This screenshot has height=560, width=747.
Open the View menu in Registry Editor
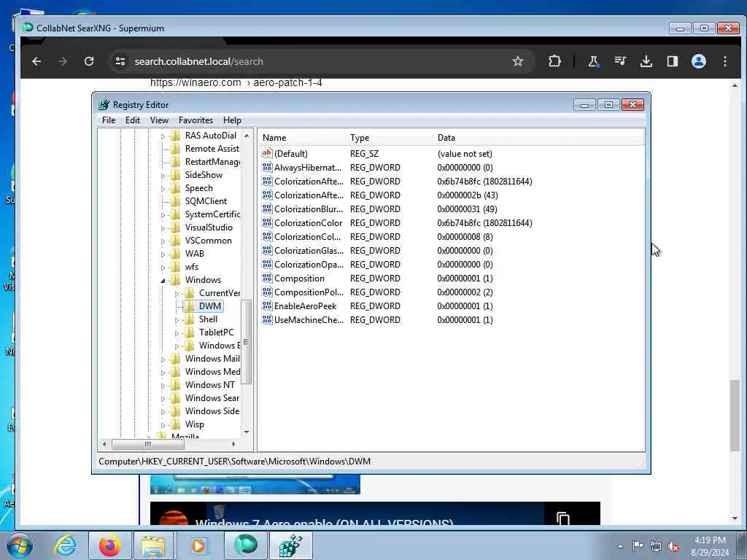coord(159,120)
